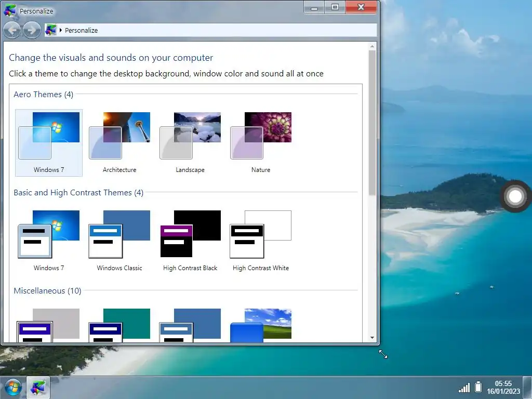The image size is (532, 399).
Task: Click Basic and High Contrast Themes heading
Action: pyautogui.click(x=78, y=192)
